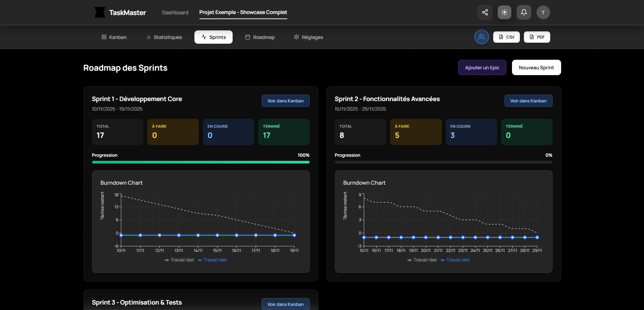Open Sprint 1 with Voir dans Kanban
The width and height of the screenshot is (644, 310).
pyautogui.click(x=285, y=101)
